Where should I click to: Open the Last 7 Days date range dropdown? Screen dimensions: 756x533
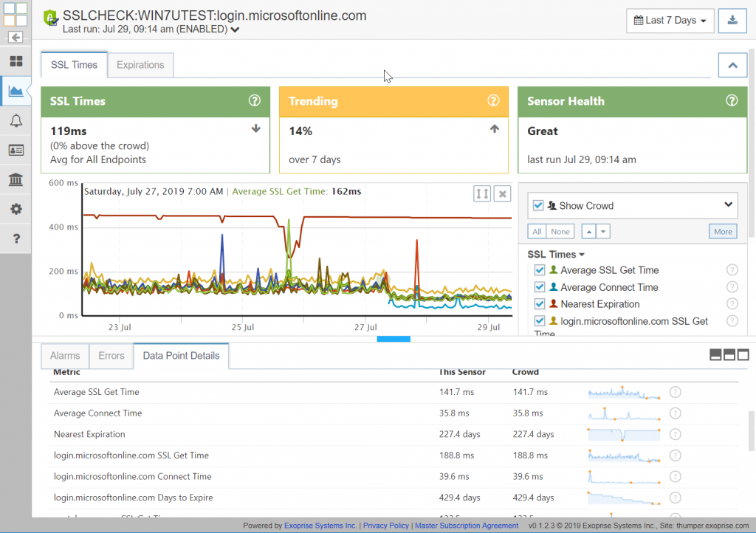point(670,20)
